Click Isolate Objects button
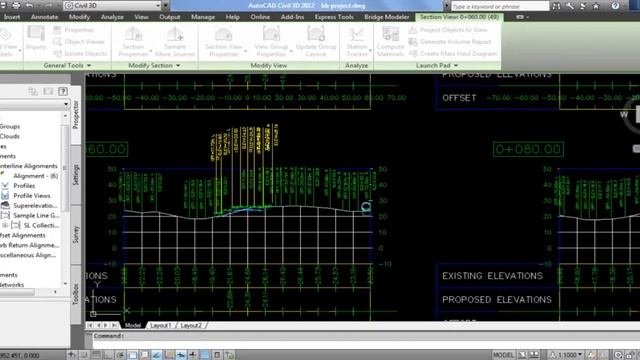640x360 pixels. (80, 53)
